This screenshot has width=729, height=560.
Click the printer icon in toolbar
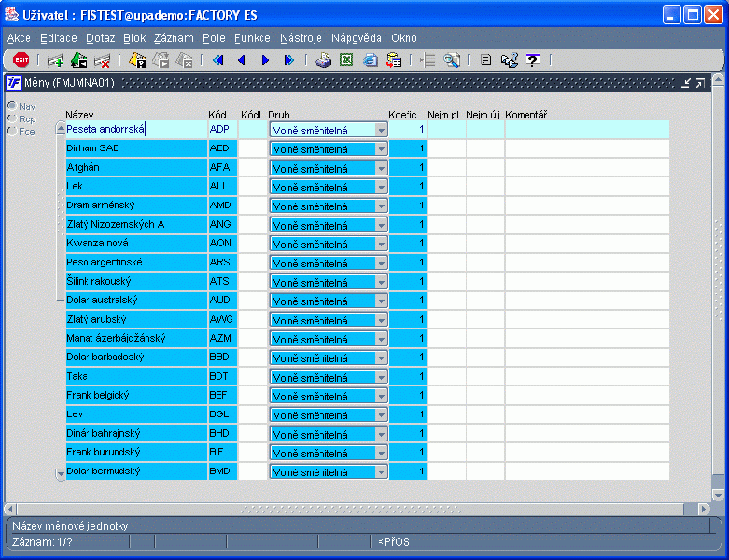tap(323, 61)
